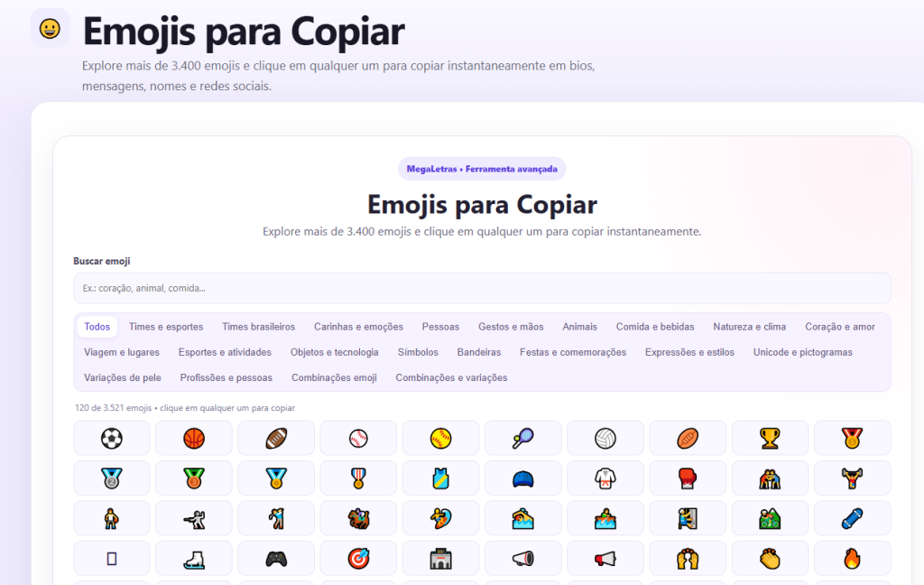Copy the mountain biking emoji

[x=770, y=518]
